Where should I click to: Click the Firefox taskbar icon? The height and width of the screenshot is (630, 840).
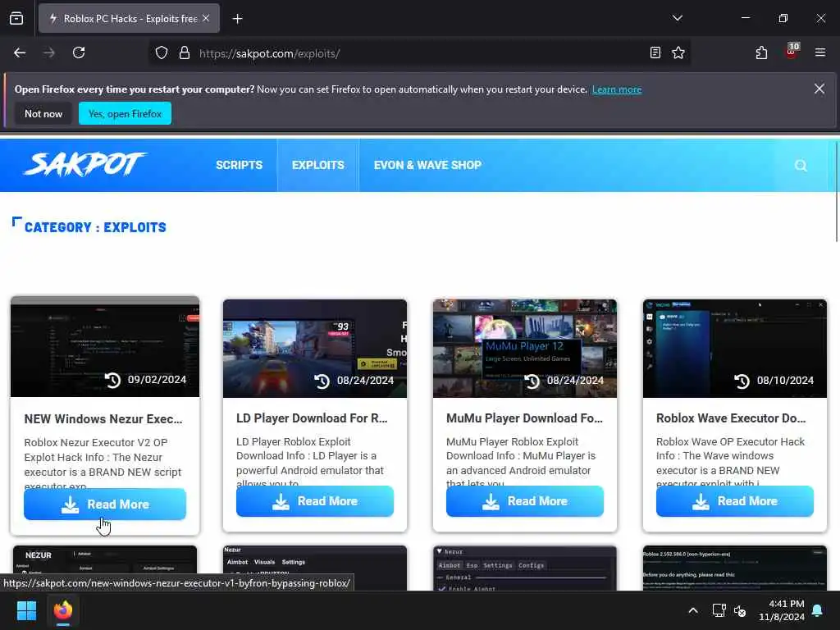tap(63, 610)
